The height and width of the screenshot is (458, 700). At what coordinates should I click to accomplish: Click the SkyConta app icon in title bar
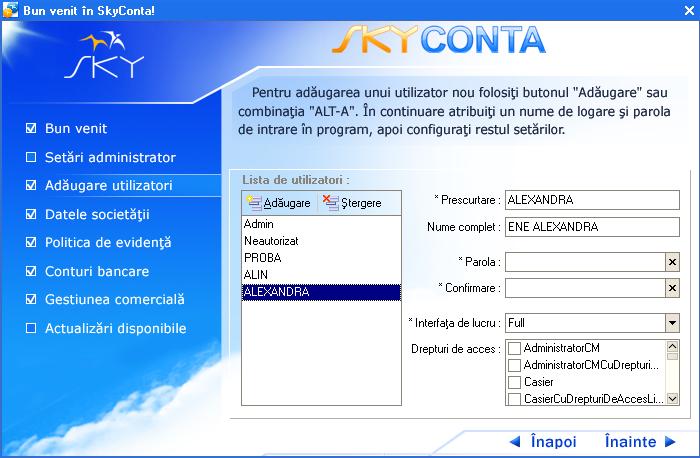10,10
